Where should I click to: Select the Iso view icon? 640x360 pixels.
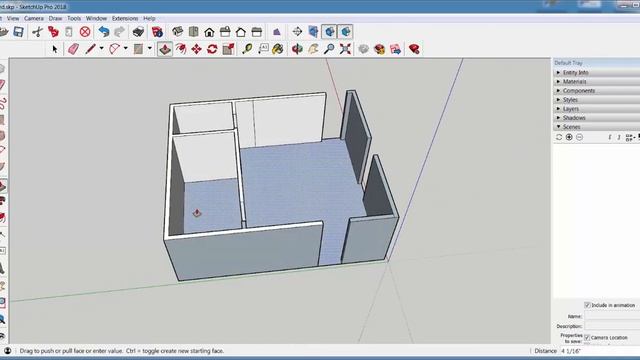(178, 32)
